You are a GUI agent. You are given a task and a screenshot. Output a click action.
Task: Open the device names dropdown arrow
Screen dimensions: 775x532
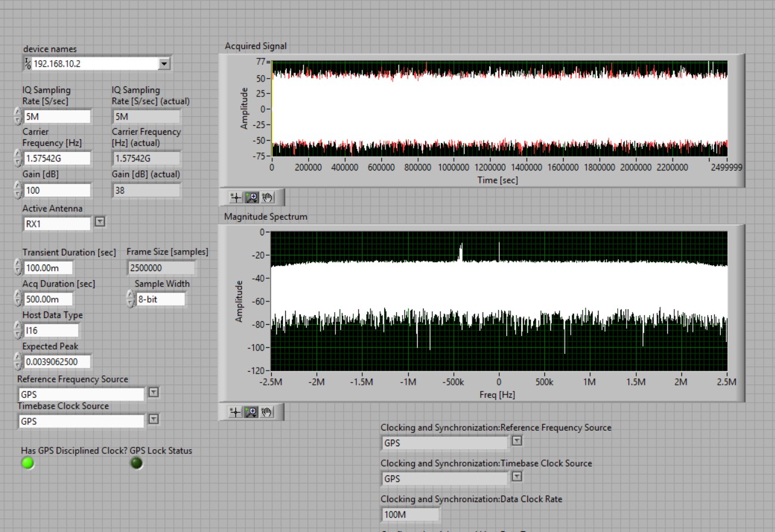pyautogui.click(x=165, y=63)
